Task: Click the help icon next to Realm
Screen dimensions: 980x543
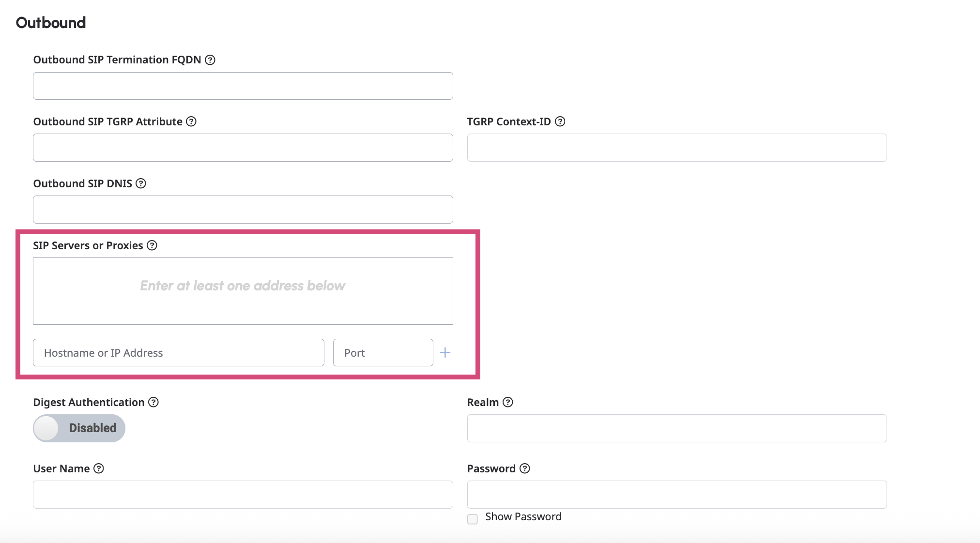Action: click(508, 402)
